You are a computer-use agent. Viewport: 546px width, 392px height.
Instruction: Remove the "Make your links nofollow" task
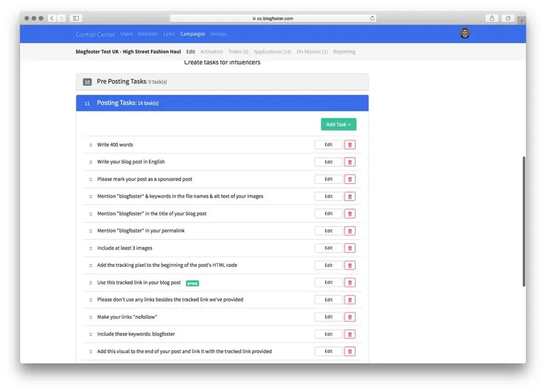(x=350, y=317)
